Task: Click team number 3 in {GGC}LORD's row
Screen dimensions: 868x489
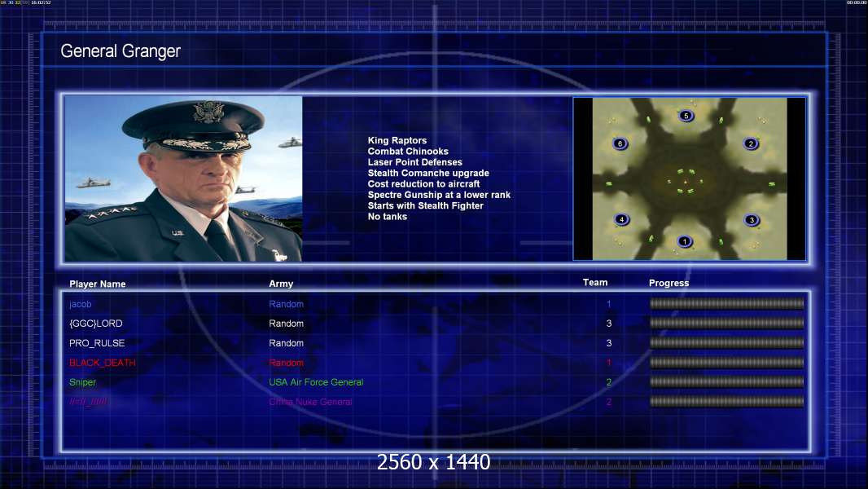Action: click(608, 324)
